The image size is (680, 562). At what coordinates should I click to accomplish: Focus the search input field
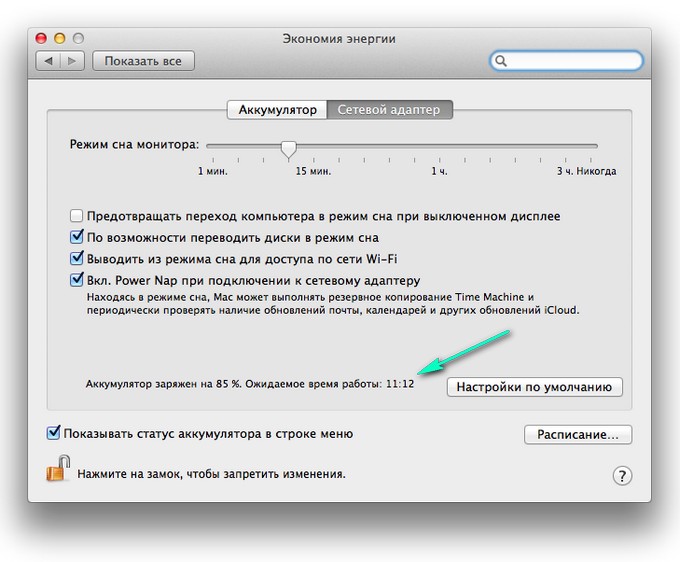(566, 61)
